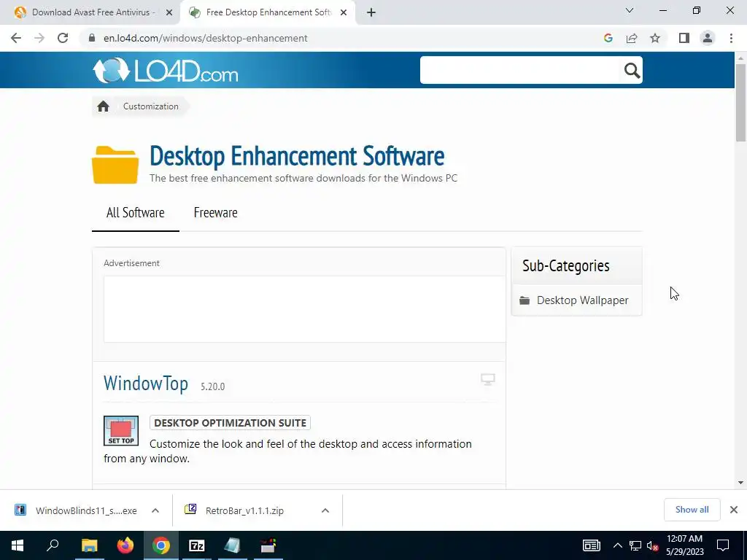Click DESKTOP OPTIMIZATION SUITE tag
747x560 pixels.
pyautogui.click(x=230, y=423)
